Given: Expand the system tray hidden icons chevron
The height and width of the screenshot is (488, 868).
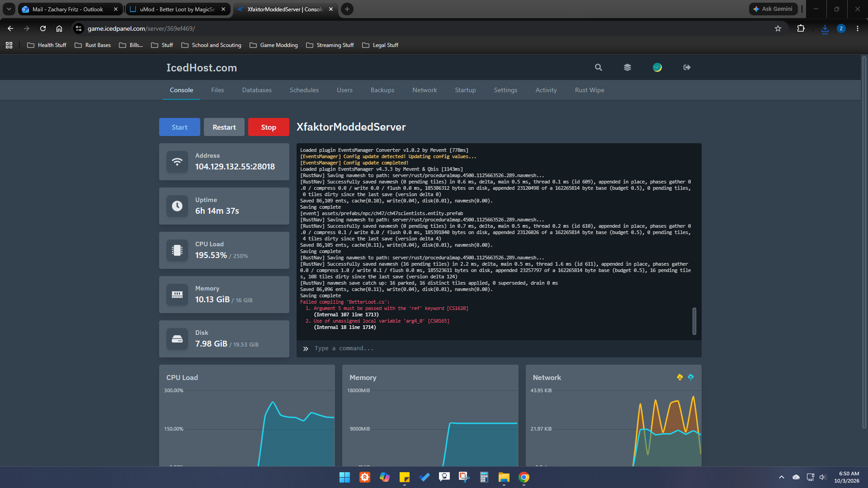Looking at the screenshot, I should (781, 477).
